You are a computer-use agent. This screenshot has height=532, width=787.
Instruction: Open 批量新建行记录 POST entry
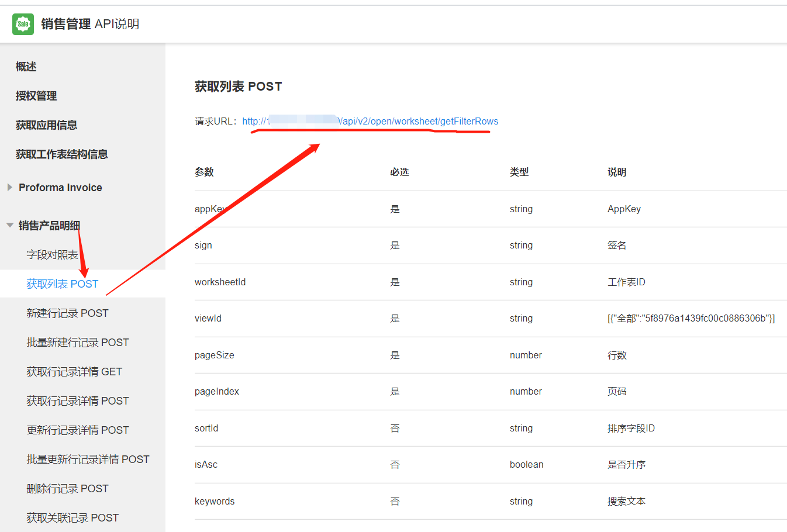point(77,343)
